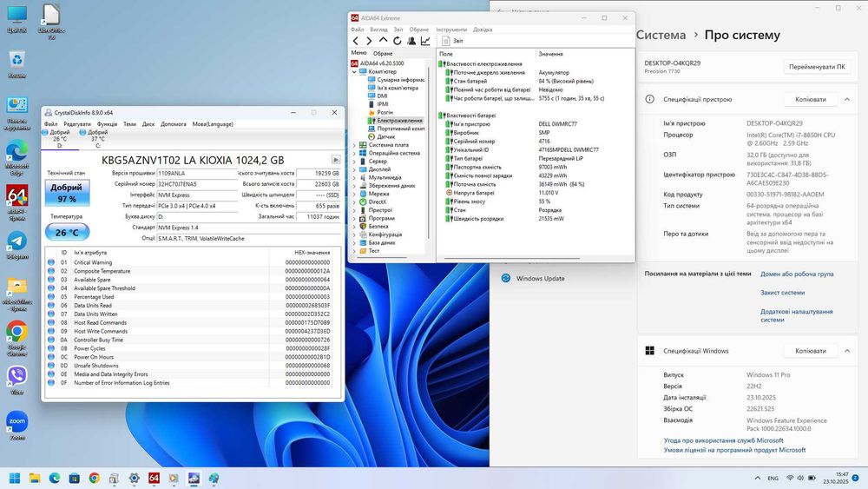The width and height of the screenshot is (868, 489).
Task: Open Додаткові налаштування системи link
Action: click(796, 315)
